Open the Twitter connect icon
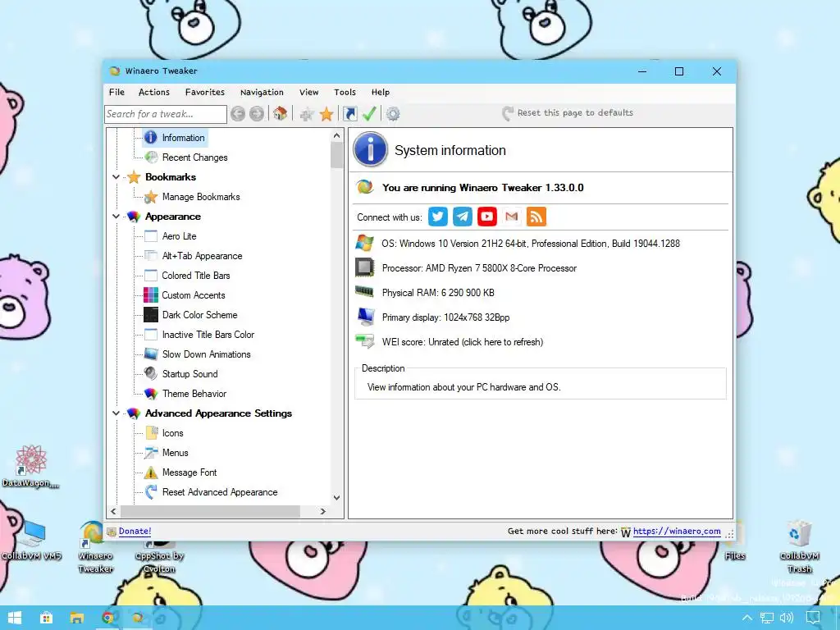Image resolution: width=840 pixels, height=630 pixels. 438,217
